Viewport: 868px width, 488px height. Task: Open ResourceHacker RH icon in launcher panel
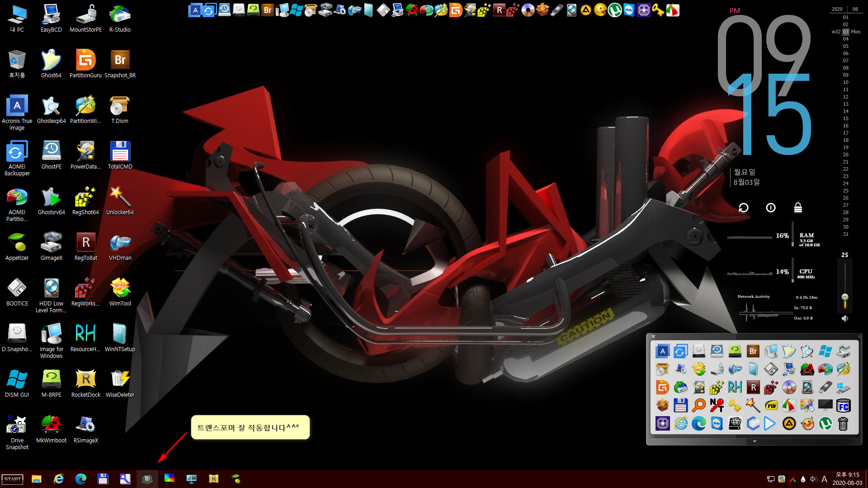point(735,387)
